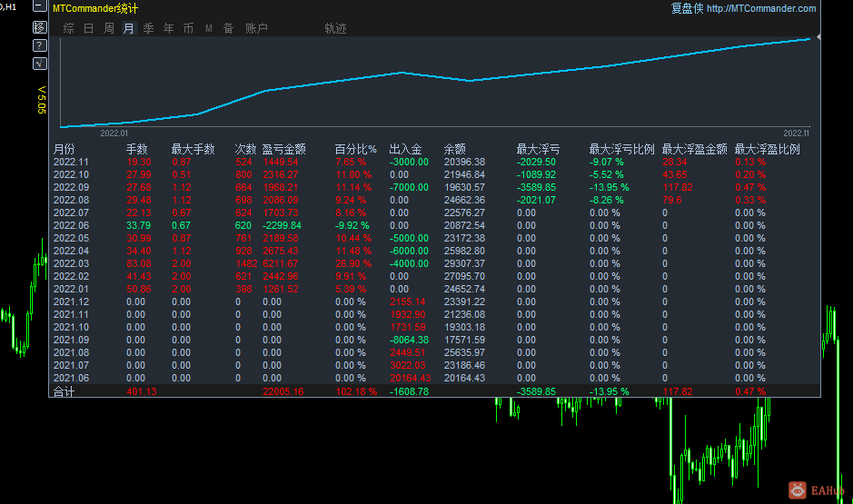Click the 最大浮盈比例 column header

click(768, 149)
